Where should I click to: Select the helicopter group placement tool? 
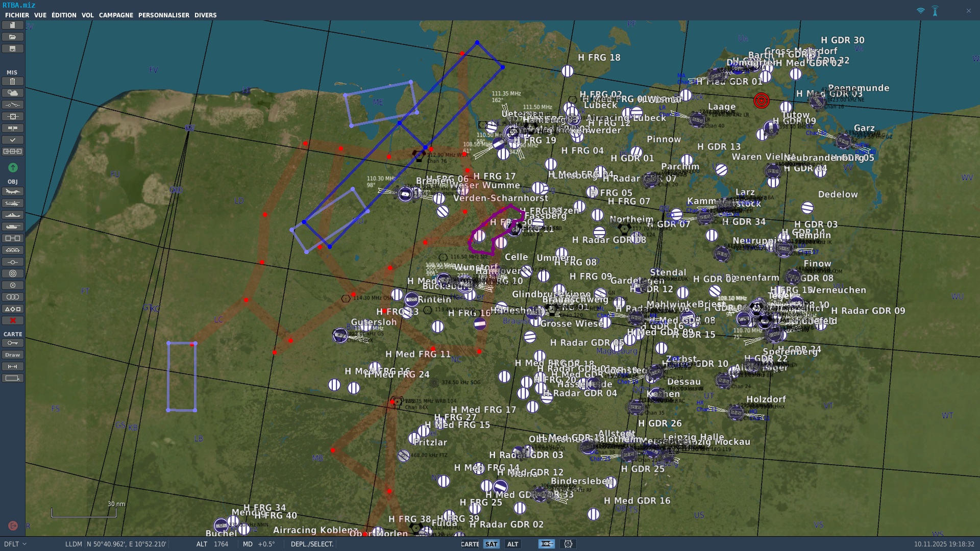(13, 204)
